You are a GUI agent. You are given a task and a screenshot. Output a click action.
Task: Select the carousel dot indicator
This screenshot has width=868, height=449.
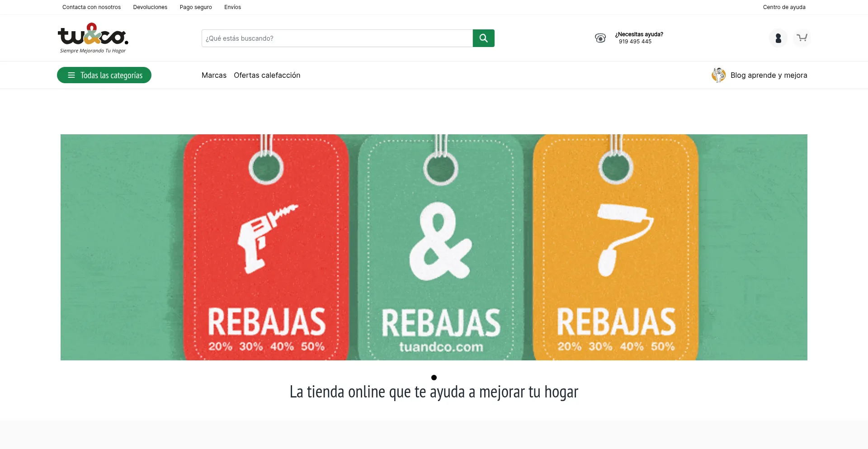point(434,378)
